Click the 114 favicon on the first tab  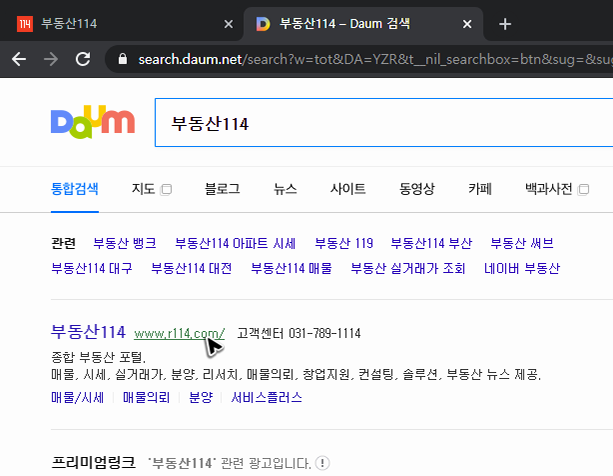tap(25, 24)
